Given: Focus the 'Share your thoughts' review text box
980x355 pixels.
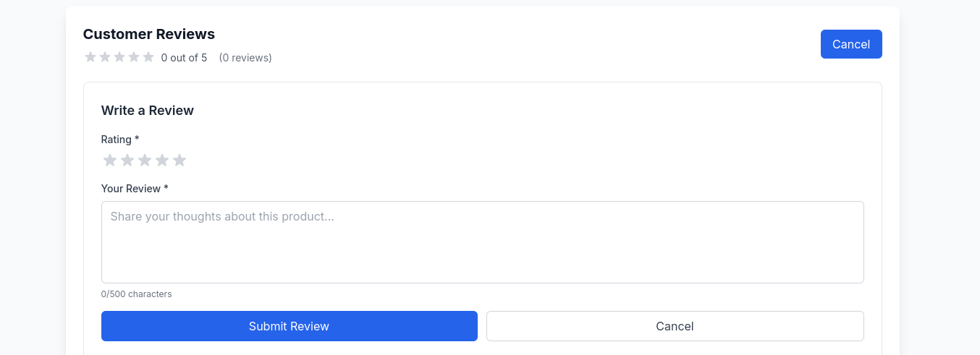Looking at the screenshot, I should [482, 242].
